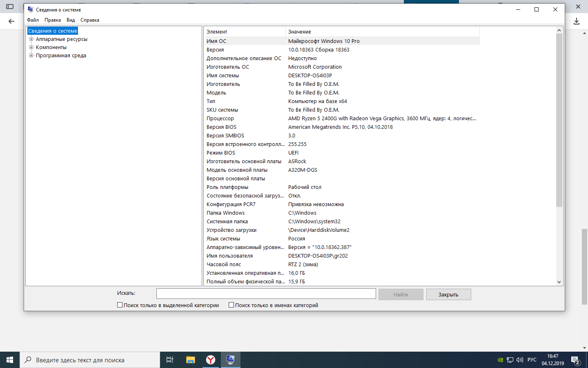Open the Файл menu
Image resolution: width=588 pixels, height=368 pixels.
33,20
